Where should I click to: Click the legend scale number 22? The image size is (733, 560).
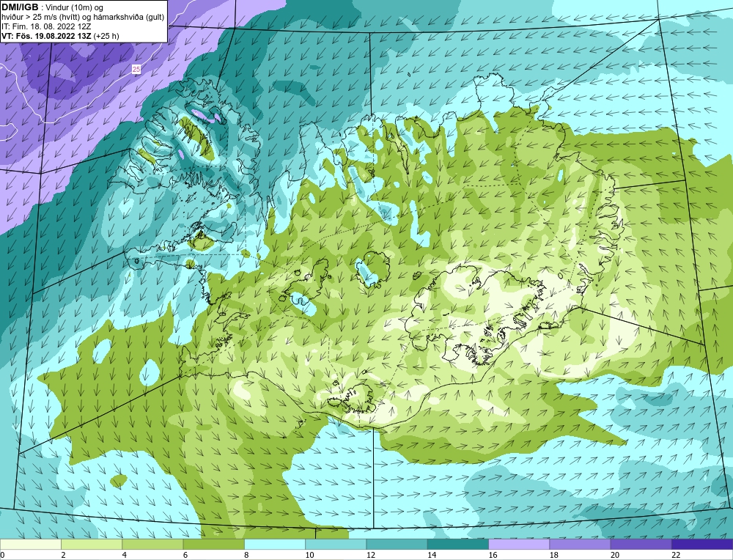(x=676, y=555)
